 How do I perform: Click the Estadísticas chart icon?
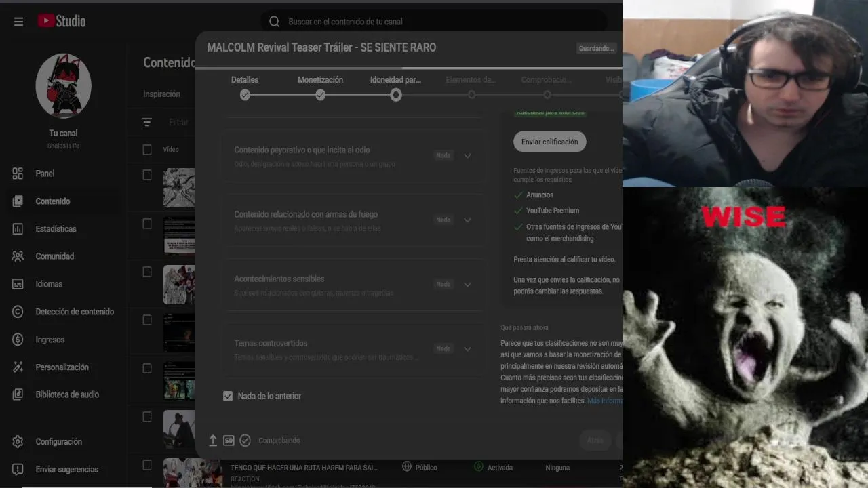tap(18, 229)
